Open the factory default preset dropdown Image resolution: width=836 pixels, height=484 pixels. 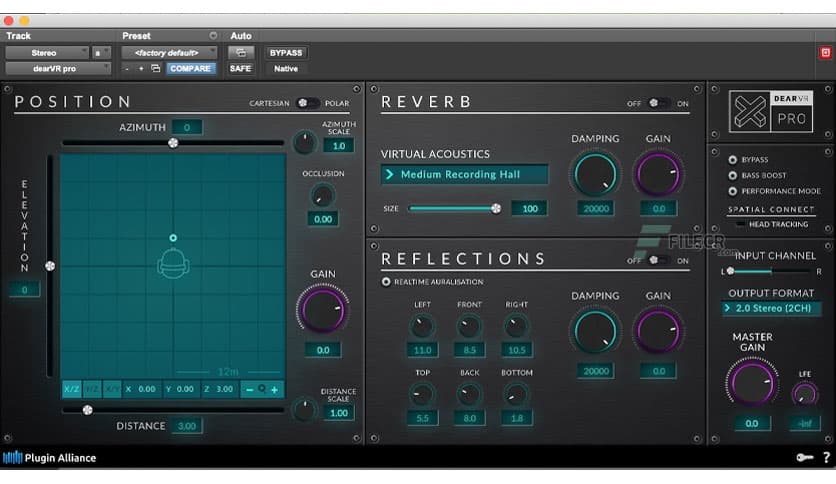169,52
